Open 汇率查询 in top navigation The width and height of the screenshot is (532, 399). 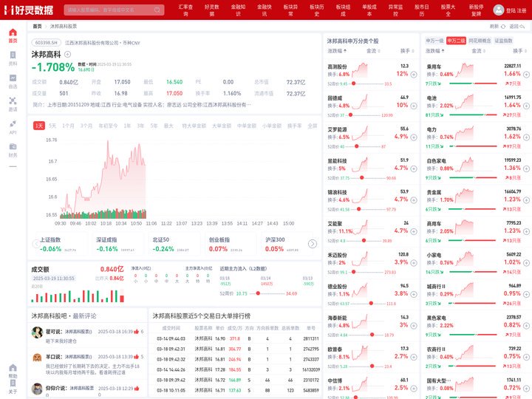point(185,10)
